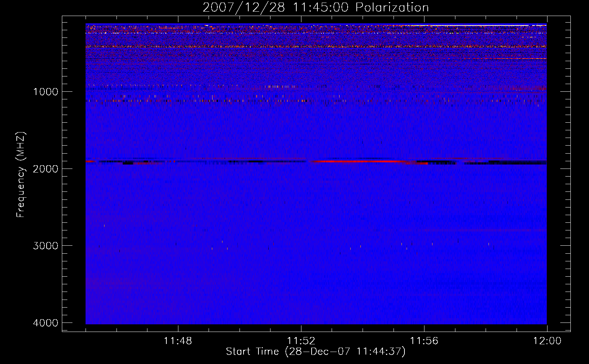Select the 11:52 time tick label
Image resolution: width=589 pixels, height=364 pixels.
click(x=301, y=341)
